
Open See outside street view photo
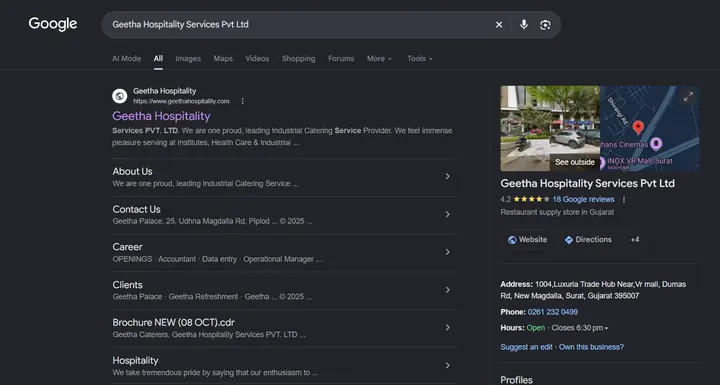550,128
